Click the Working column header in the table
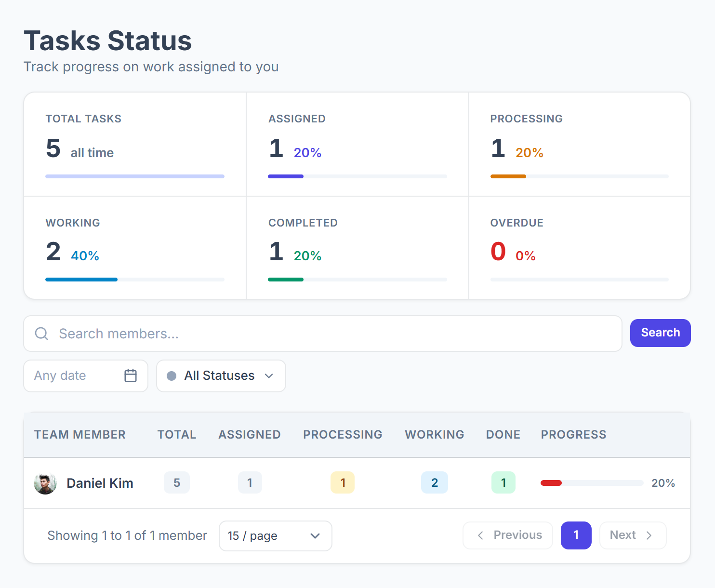 pos(435,435)
